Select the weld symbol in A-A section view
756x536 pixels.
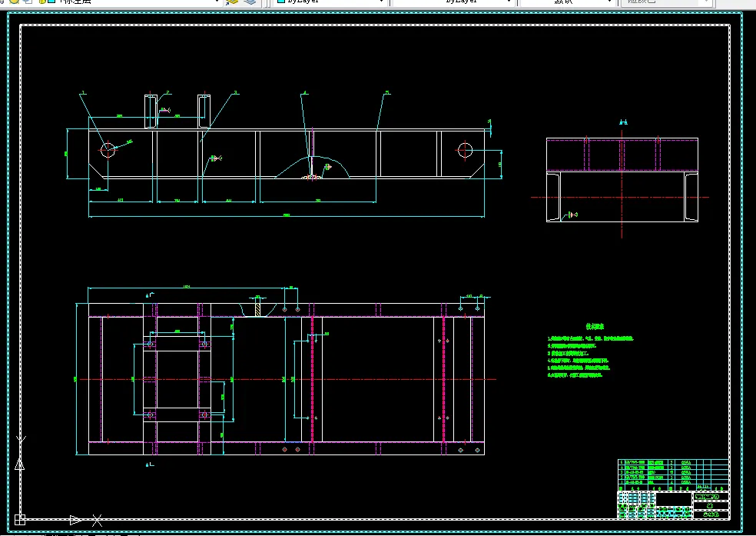point(573,215)
